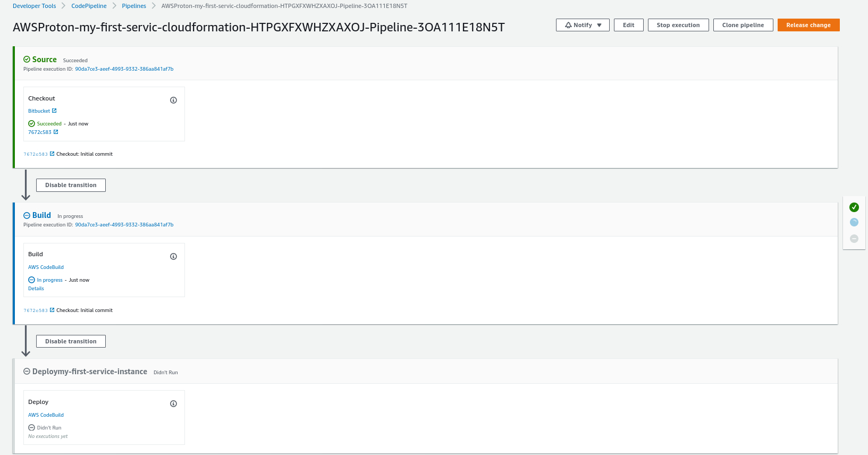The width and height of the screenshot is (868, 455).
Task: Disable transition between Source and Build
Action: pos(71,185)
